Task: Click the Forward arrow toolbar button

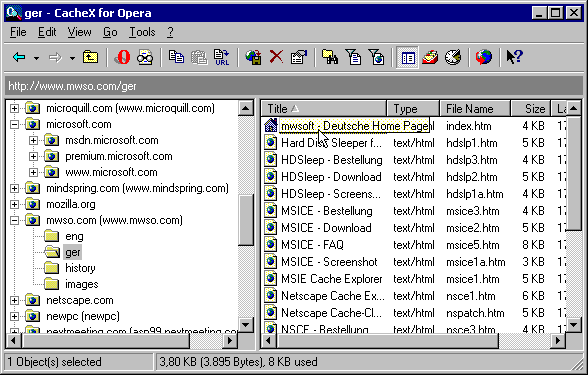Action: click(x=55, y=57)
